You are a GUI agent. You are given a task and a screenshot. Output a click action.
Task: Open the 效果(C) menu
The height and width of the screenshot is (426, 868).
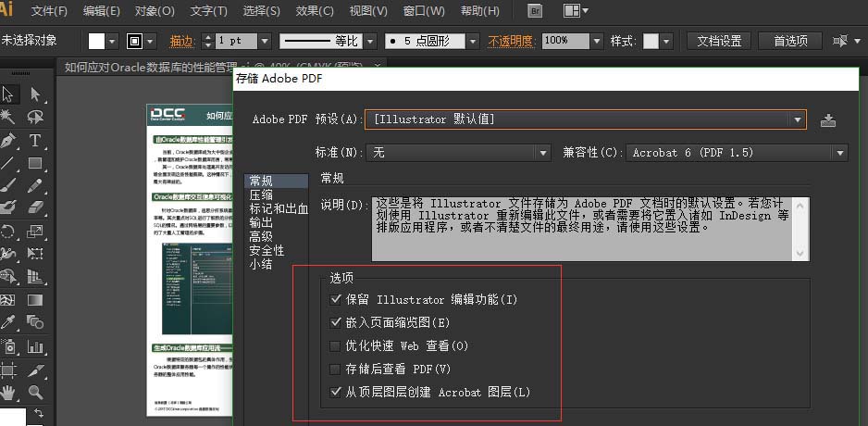(315, 10)
